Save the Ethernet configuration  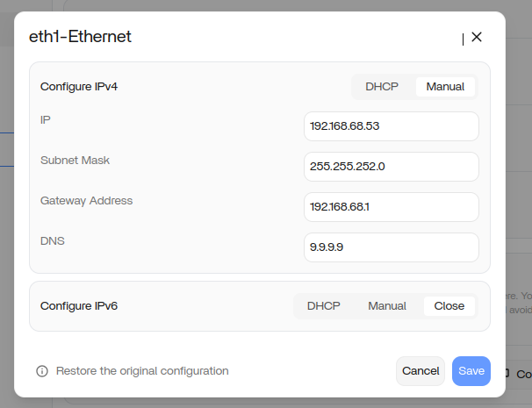click(471, 371)
